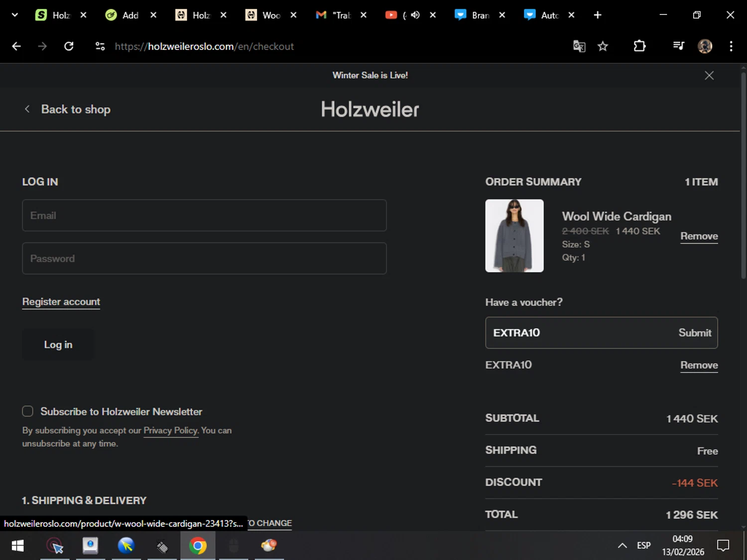Click the Winter Sale is Live text
This screenshot has width=747, height=560.
[370, 75]
